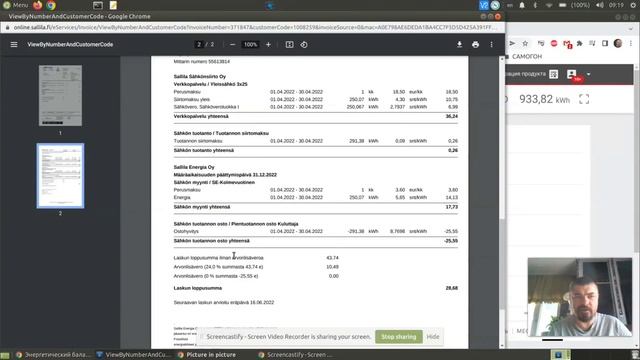This screenshot has height=360, width=640.
Task: Click the QR code icon in dark header
Action: click(x=553, y=74)
